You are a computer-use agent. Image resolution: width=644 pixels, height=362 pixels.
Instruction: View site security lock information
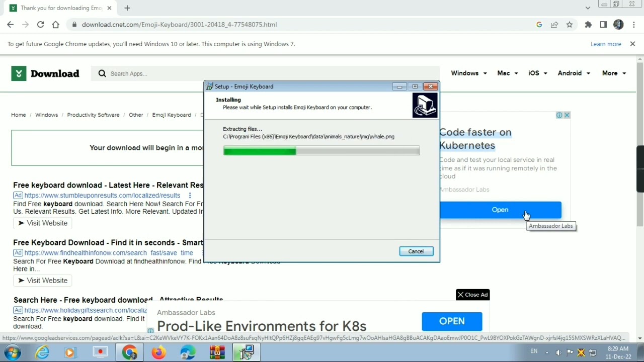[x=74, y=25]
